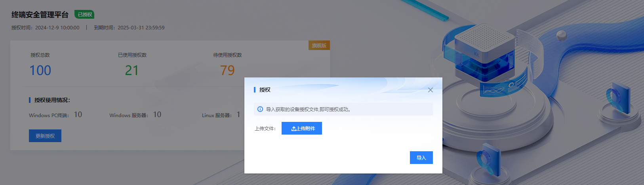This screenshot has height=185, width=644.
Task: Select the total license count 100
Action: (40, 70)
